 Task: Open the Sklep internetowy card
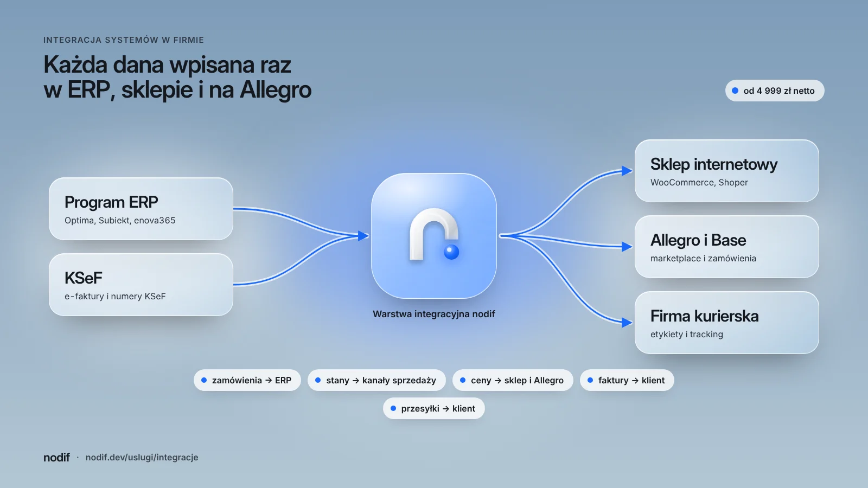(727, 171)
